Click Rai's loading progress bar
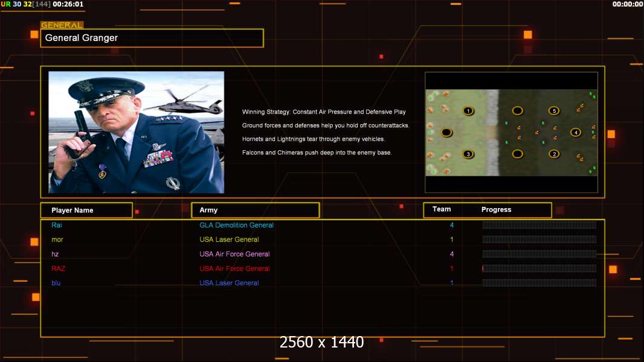The height and width of the screenshot is (362, 644). pos(539,225)
